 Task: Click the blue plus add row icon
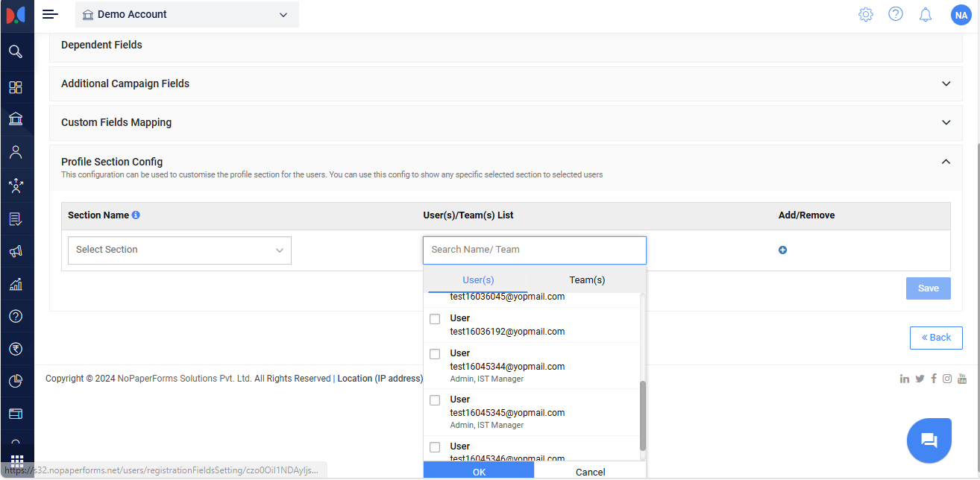pyautogui.click(x=782, y=250)
